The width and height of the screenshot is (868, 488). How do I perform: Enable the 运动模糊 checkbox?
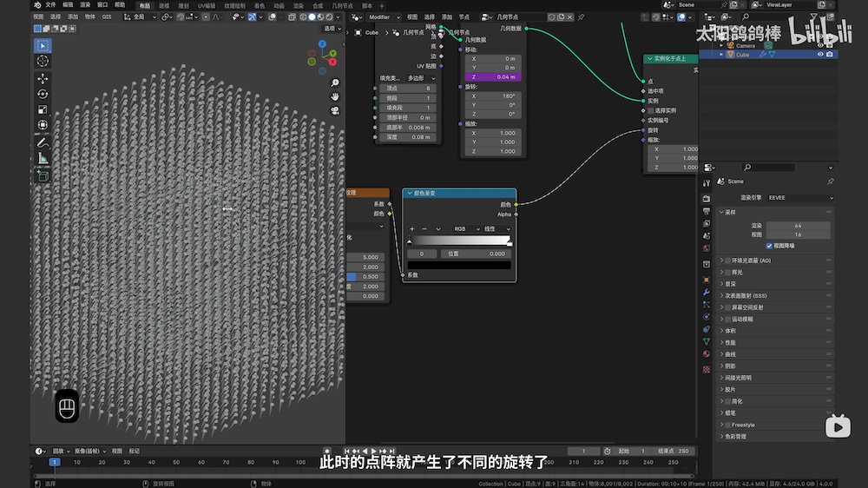point(728,319)
